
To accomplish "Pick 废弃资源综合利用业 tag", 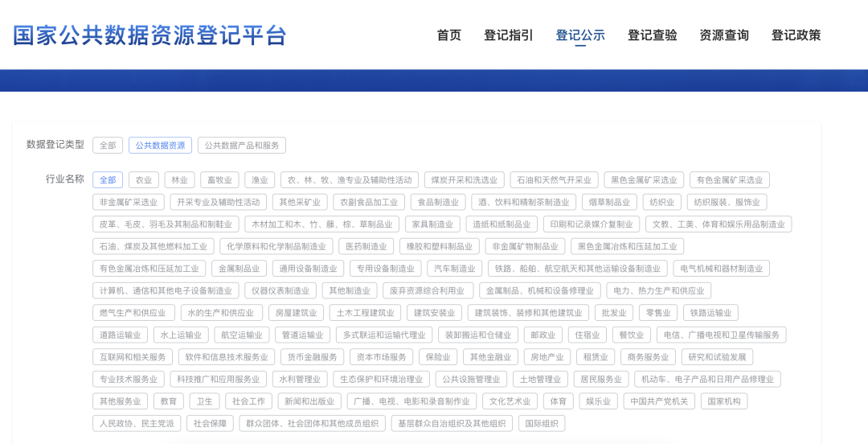I will (x=428, y=290).
